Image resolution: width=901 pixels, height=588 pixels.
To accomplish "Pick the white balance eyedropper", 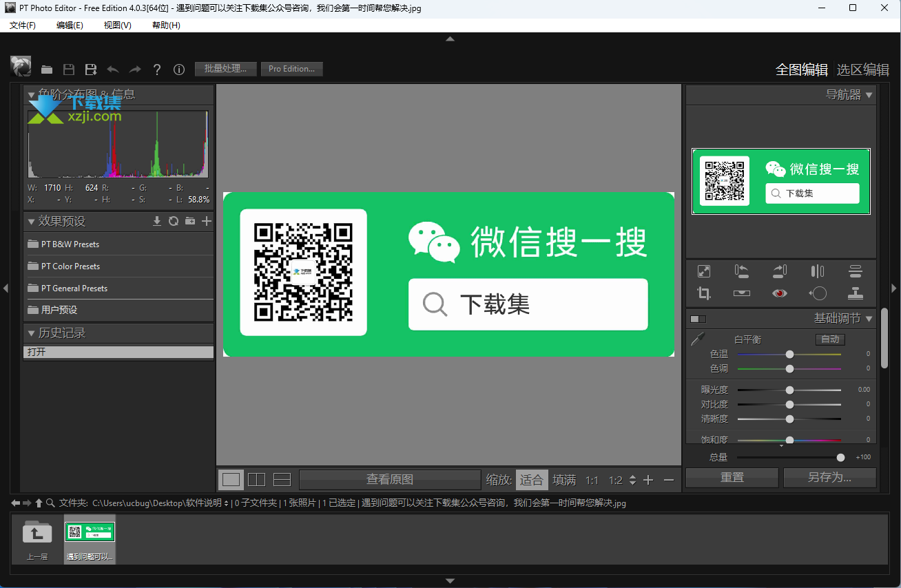I will (698, 339).
